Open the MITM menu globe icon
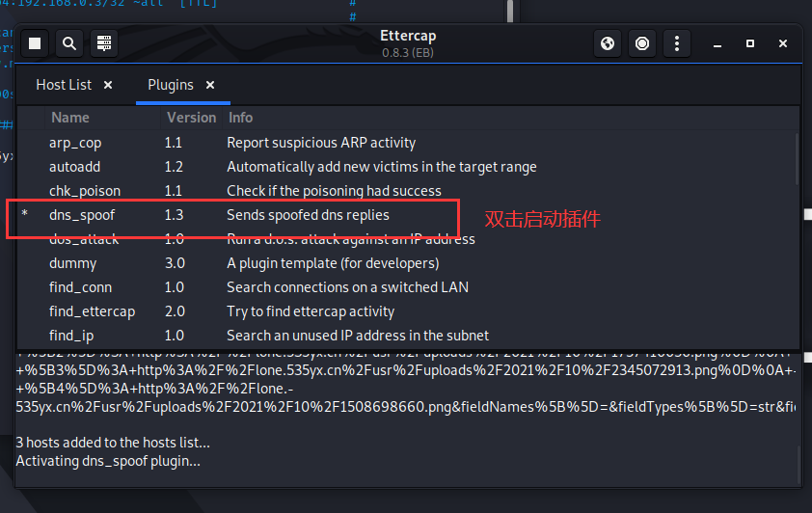This screenshot has width=812, height=513. pyautogui.click(x=608, y=43)
